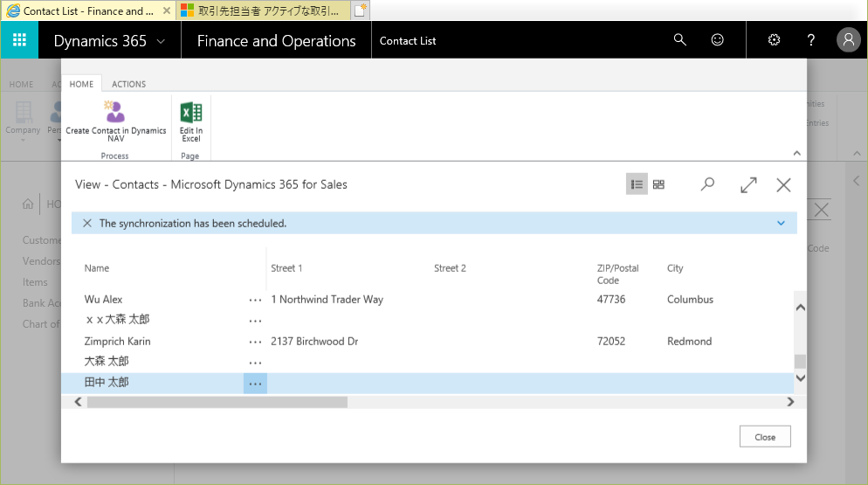Dismiss the synchronization scheduled notification
The height and width of the screenshot is (485, 868).
pos(87,224)
